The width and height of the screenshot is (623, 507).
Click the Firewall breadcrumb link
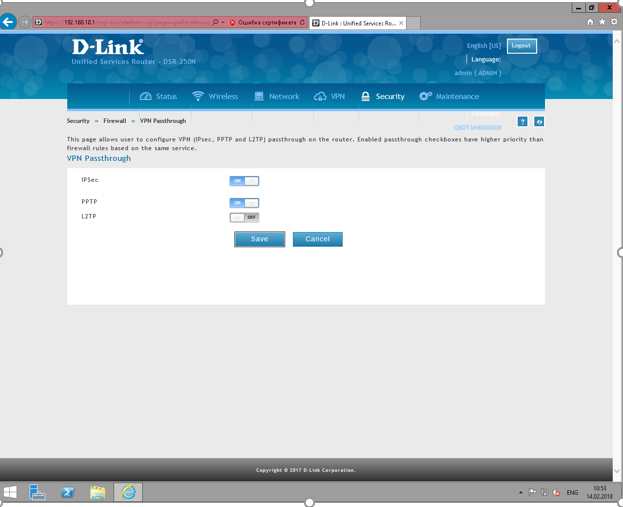click(x=115, y=121)
